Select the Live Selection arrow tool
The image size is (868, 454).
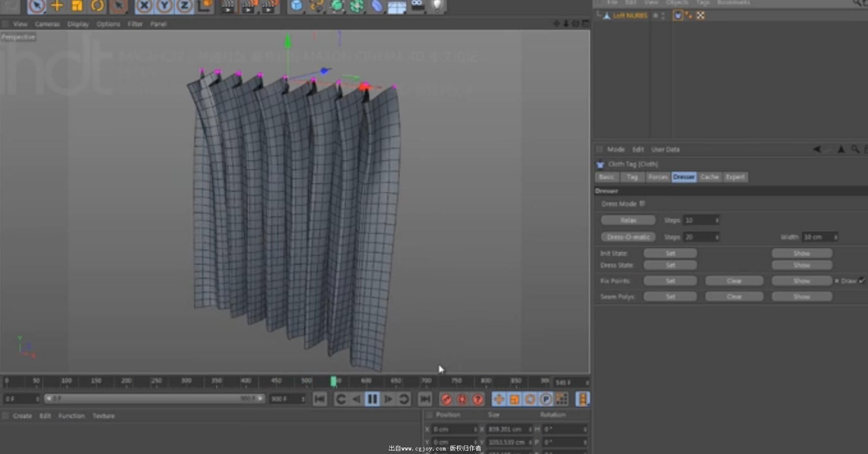[36, 5]
